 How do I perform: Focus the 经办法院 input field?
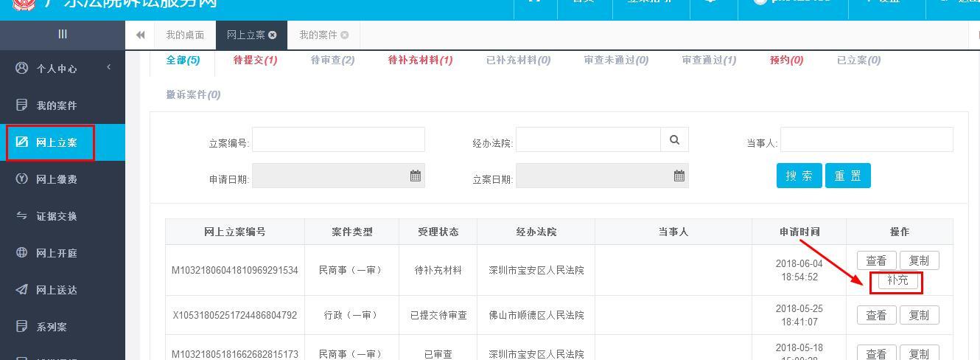tap(588, 139)
